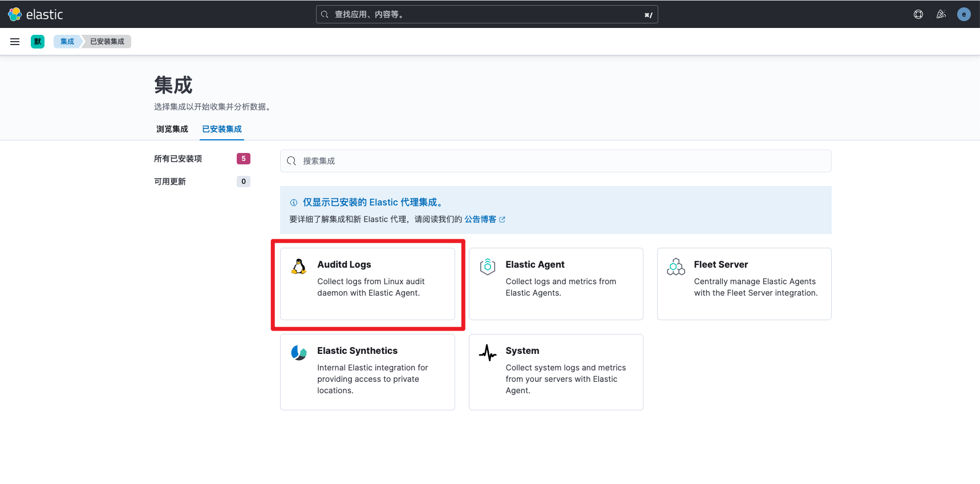Click the green space avatar badge
980x484 pixels.
pyautogui.click(x=38, y=42)
